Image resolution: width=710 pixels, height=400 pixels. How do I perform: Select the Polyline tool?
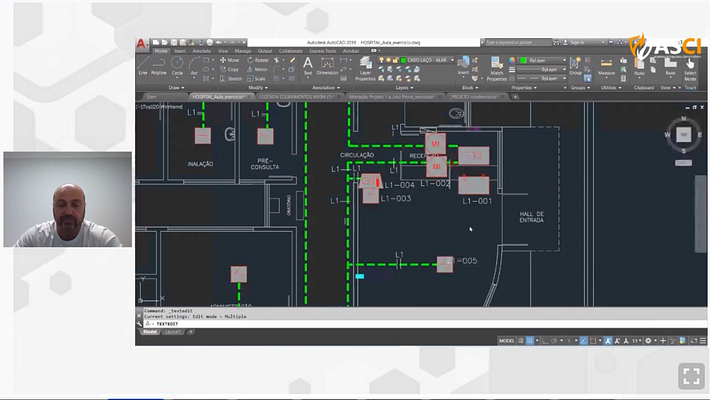pos(159,66)
